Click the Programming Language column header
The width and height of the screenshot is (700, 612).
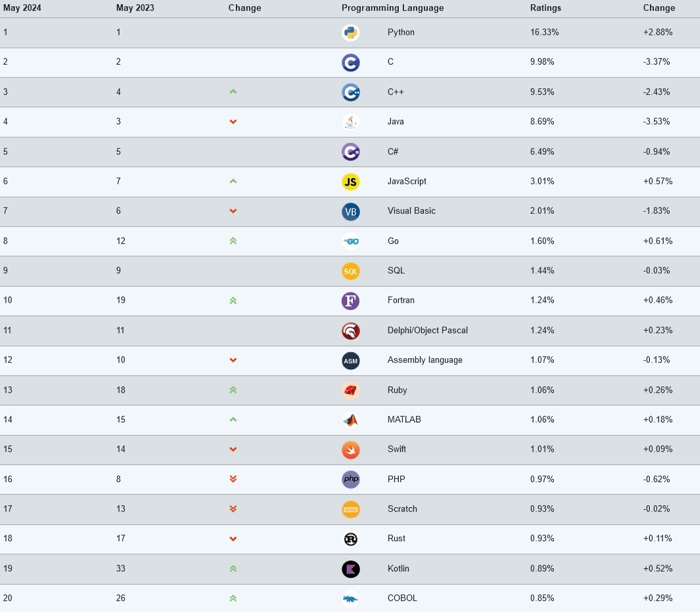click(392, 8)
